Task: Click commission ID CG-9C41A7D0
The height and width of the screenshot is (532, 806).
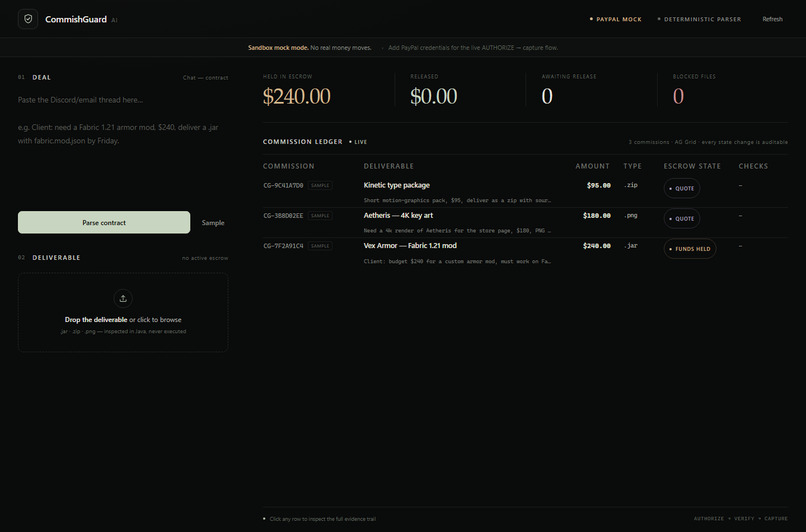Action: click(x=283, y=186)
